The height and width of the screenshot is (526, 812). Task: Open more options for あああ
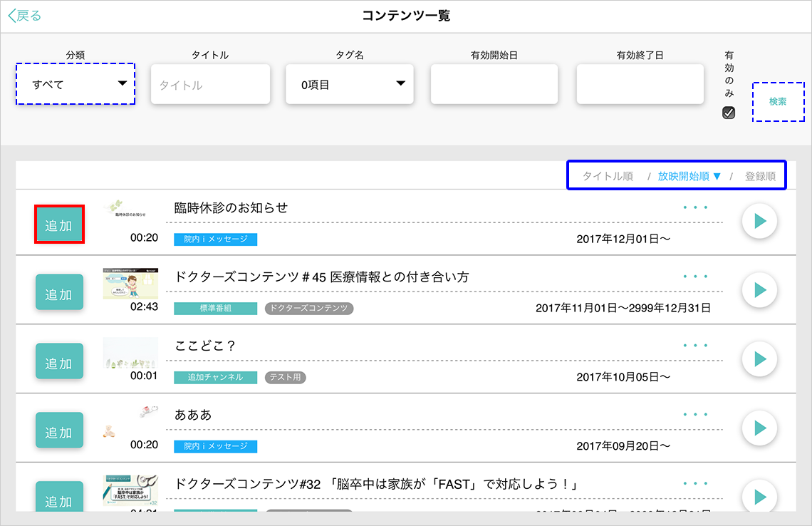(x=695, y=414)
